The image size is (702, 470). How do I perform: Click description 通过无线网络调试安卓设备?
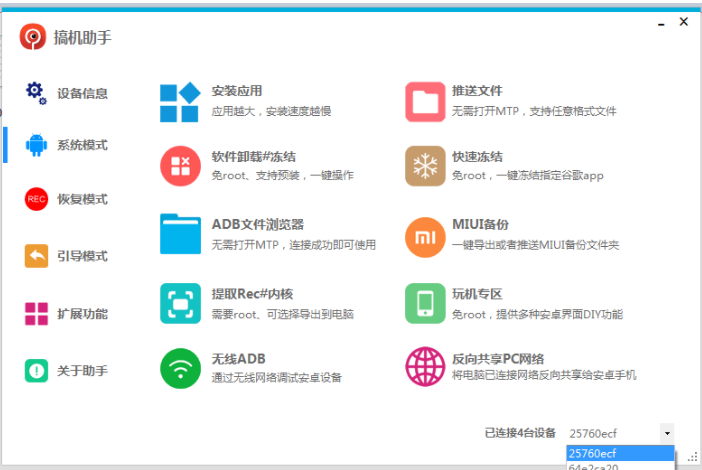(277, 377)
